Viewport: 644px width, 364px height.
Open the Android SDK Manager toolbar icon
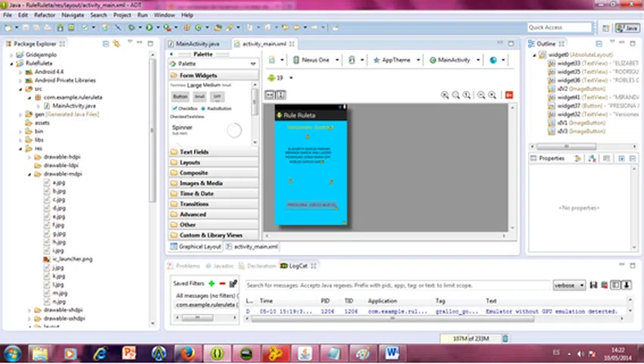pyautogui.click(x=61, y=27)
